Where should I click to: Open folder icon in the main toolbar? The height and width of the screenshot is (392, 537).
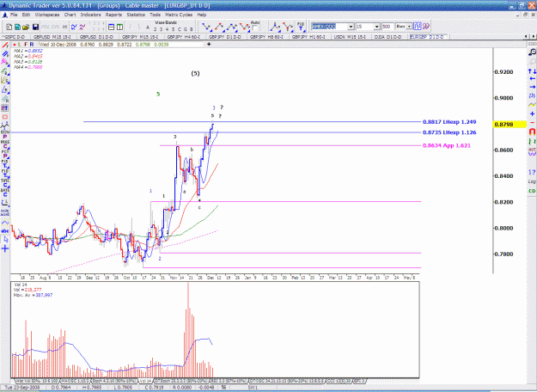(x=26, y=27)
